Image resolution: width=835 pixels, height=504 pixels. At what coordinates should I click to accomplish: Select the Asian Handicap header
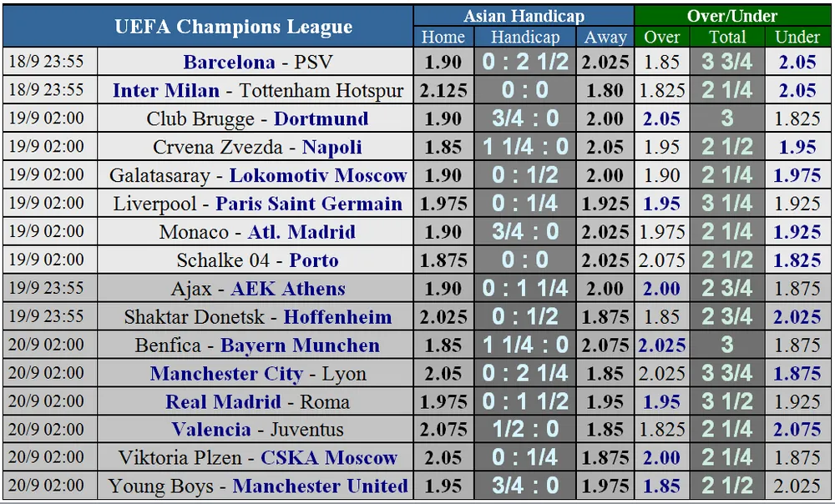tap(524, 16)
